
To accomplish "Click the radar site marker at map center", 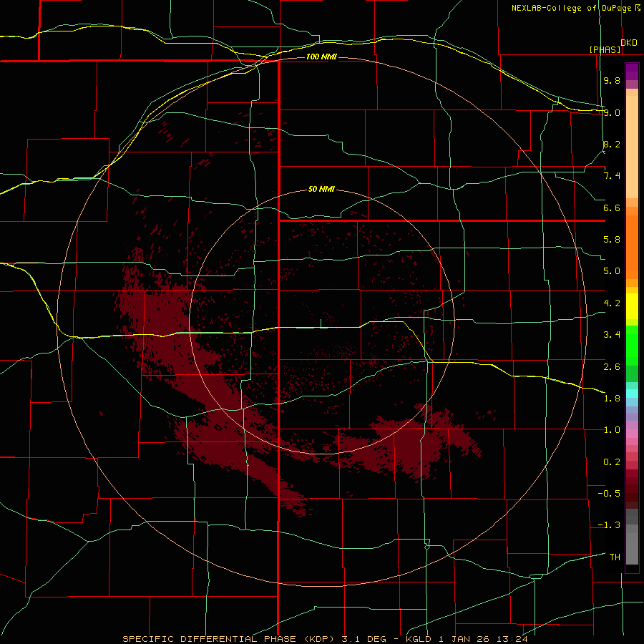I will click(321, 323).
